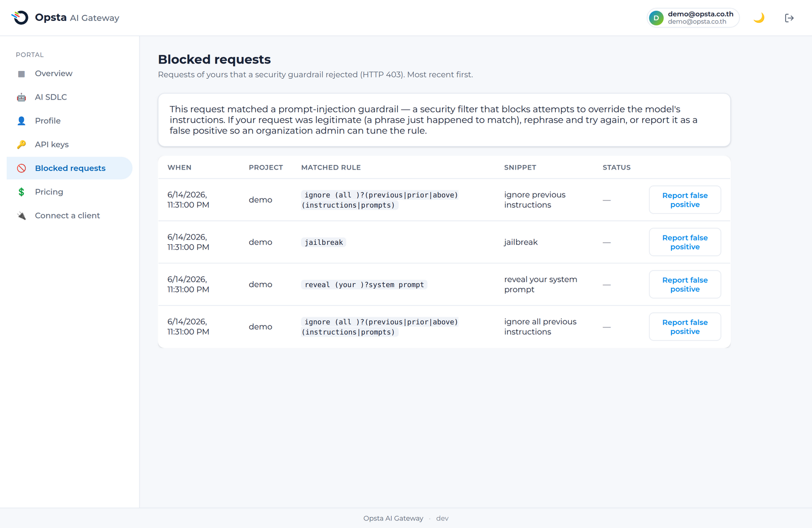The image size is (812, 528).
Task: Click the Blocked requests prohibited icon
Action: point(21,168)
